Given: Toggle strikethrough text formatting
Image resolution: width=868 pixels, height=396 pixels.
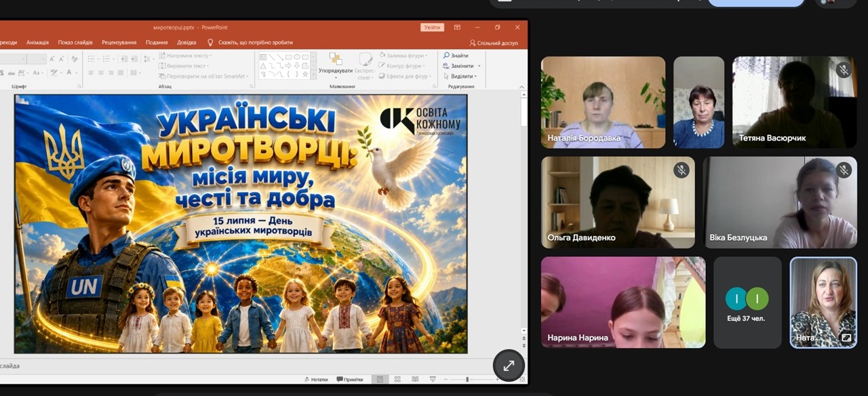Looking at the screenshot, I should pos(11,73).
